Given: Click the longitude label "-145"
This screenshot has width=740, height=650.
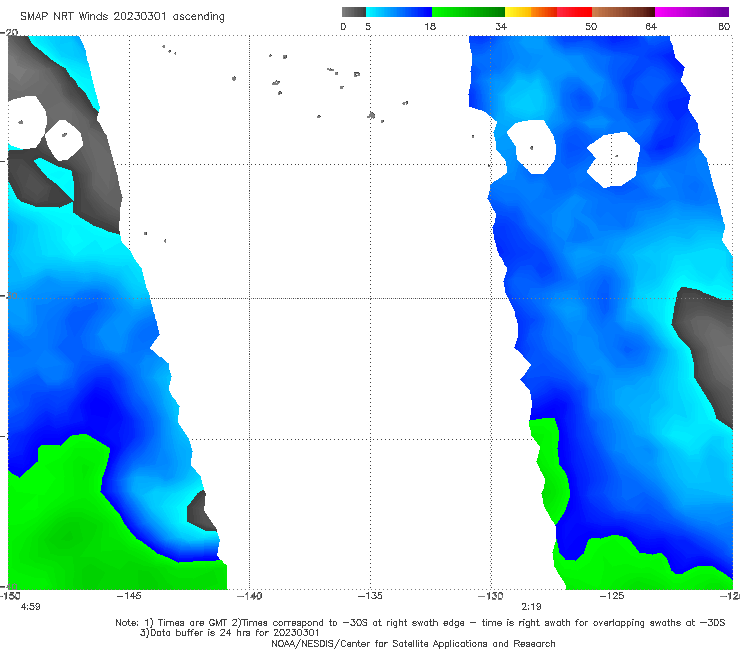Looking at the screenshot, I should click(x=129, y=596).
